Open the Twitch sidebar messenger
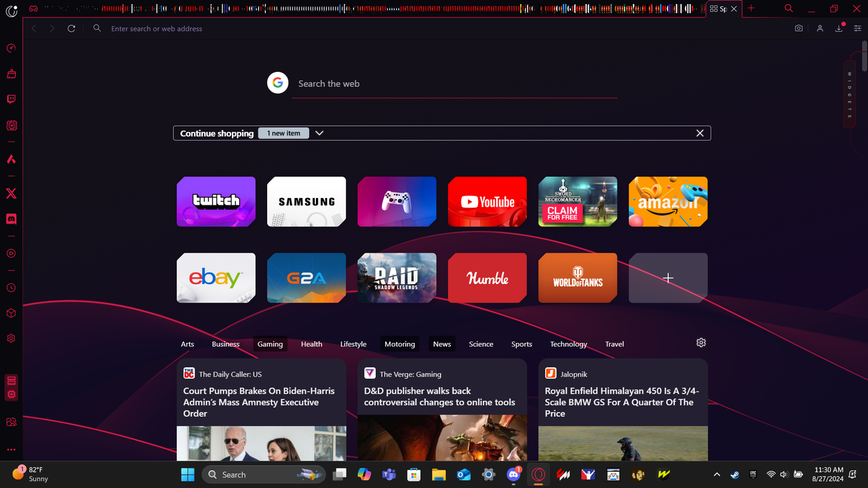Screen dimensions: 868x488 11,99
